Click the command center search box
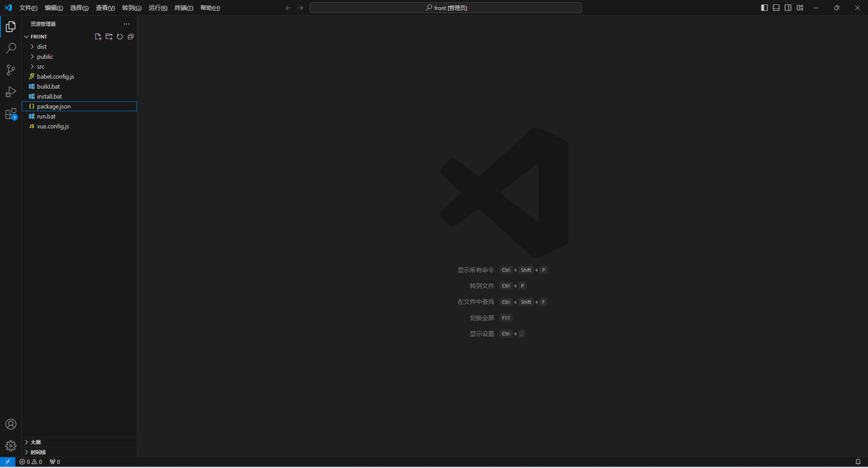The image size is (868, 468). (x=445, y=8)
